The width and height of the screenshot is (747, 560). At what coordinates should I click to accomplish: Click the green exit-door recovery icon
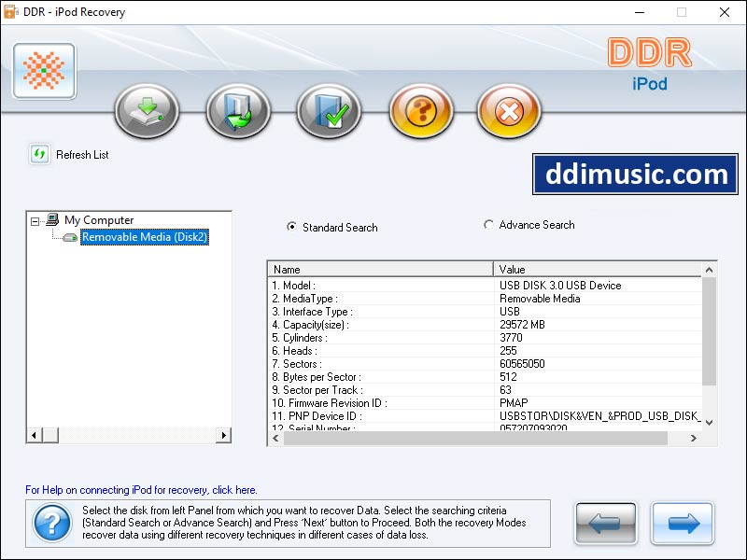[237, 111]
